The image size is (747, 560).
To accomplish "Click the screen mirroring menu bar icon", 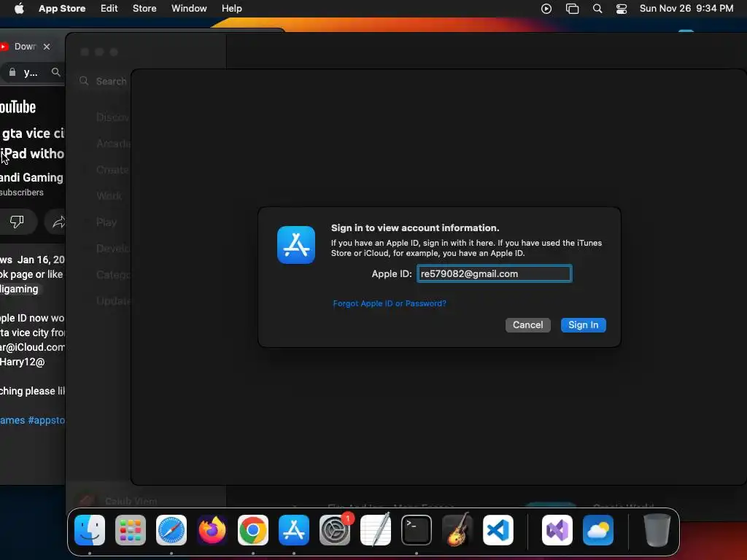I will (572, 9).
